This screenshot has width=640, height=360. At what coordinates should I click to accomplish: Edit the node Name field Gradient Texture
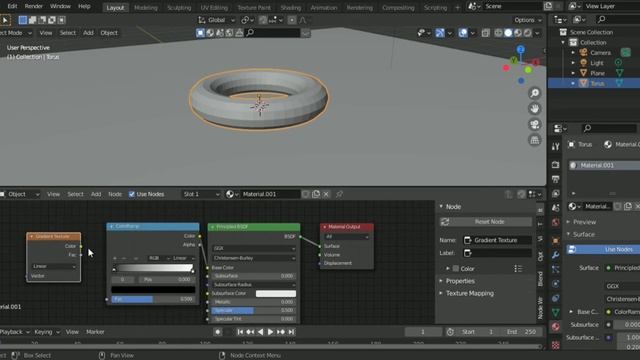click(497, 240)
